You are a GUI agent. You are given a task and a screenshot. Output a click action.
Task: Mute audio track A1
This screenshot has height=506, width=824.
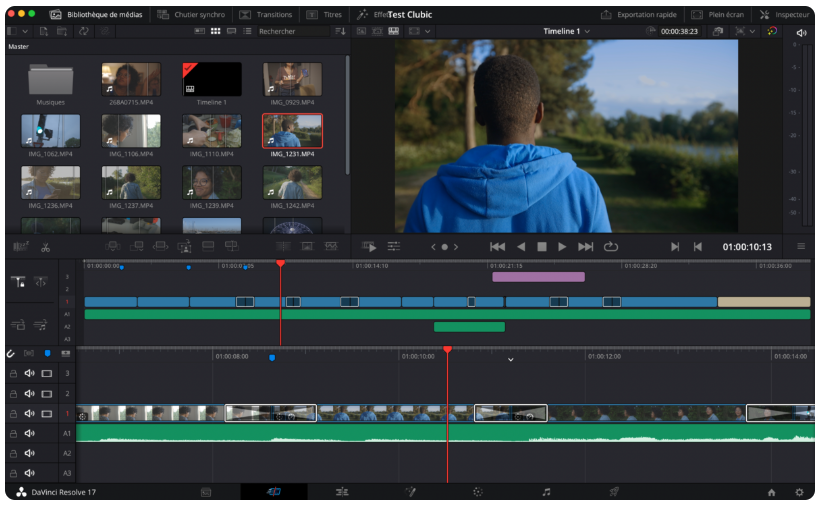pyautogui.click(x=29, y=433)
